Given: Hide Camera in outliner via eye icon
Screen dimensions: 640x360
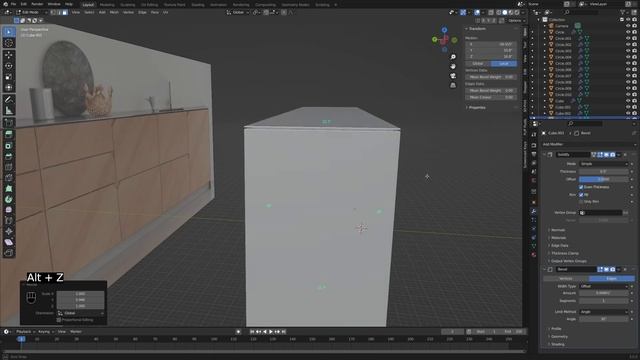Looking at the screenshot, I should (x=628, y=26).
